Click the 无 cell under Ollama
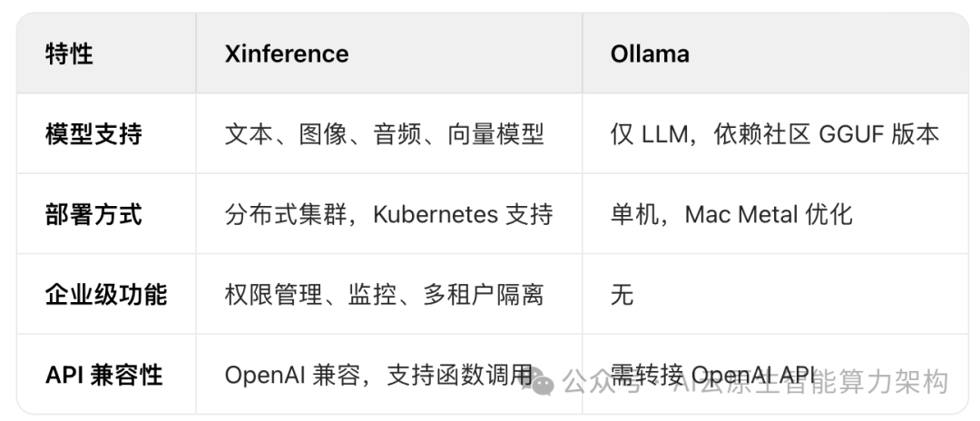980x421 pixels. pyautogui.click(x=622, y=295)
